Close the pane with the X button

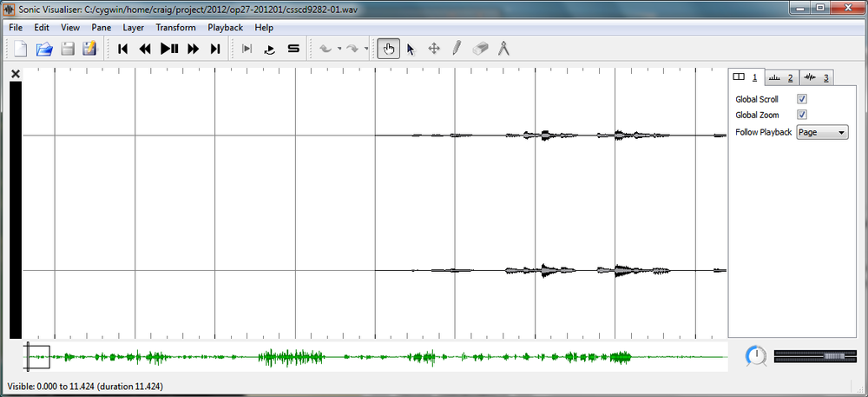15,75
